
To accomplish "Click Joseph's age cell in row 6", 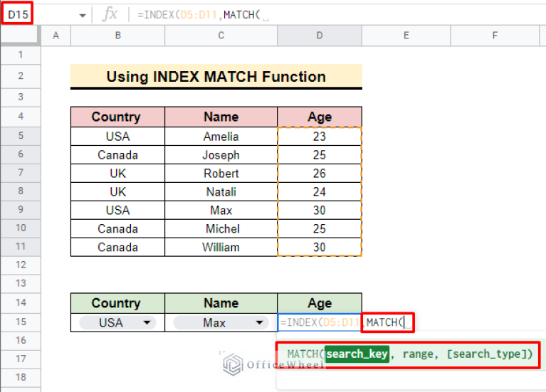I will [320, 154].
